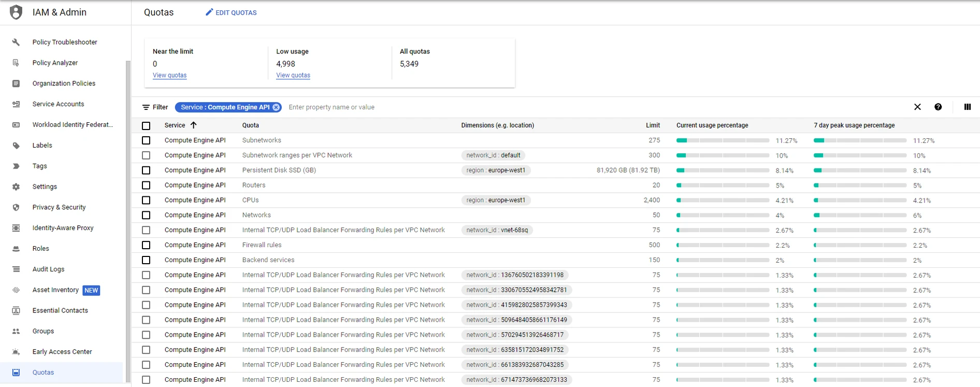980x387 pixels.
Task: Click the Workload Identity Federation icon
Action: pyautogui.click(x=16, y=125)
